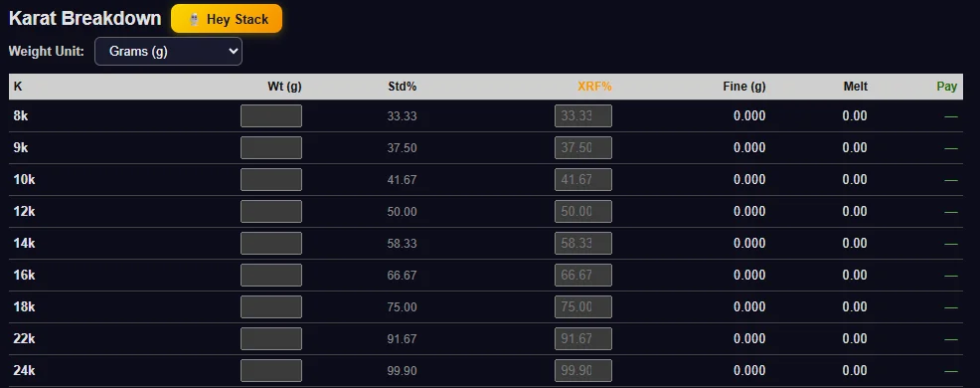This screenshot has height=388, width=980.
Task: Click the 14k weight input field
Action: coord(271,244)
